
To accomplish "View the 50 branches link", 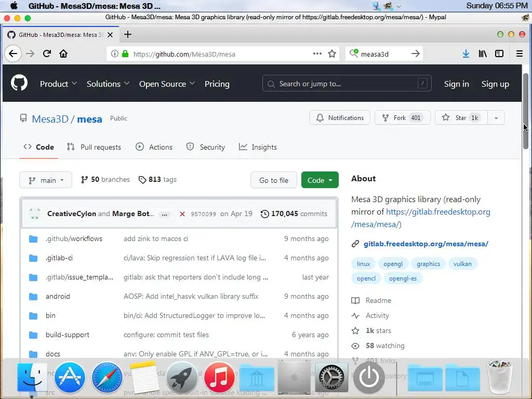I will (105, 179).
